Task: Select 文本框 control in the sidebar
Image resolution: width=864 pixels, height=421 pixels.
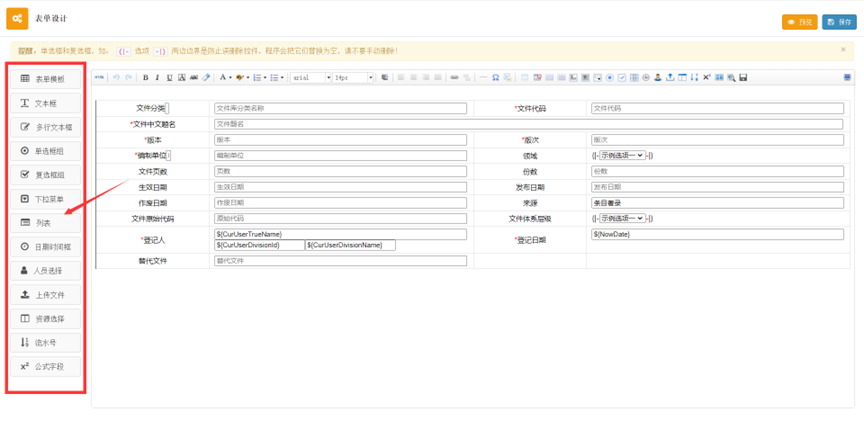Action: pyautogui.click(x=45, y=103)
